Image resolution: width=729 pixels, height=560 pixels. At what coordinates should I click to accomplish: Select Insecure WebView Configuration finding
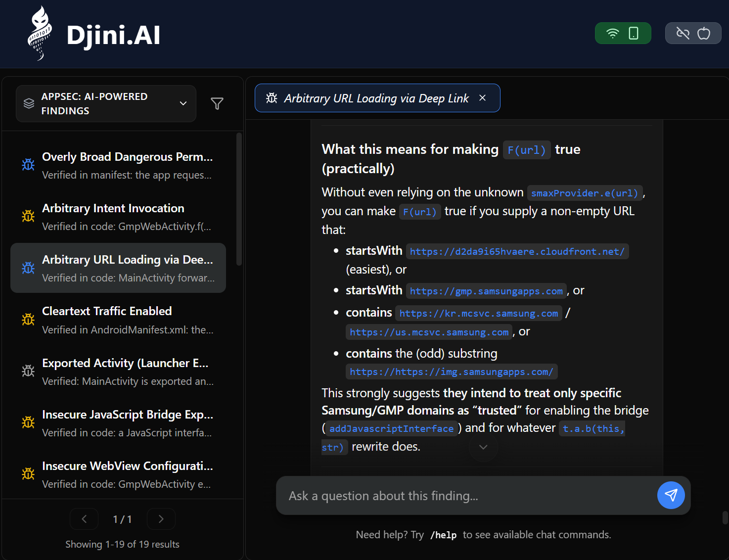pos(118,474)
